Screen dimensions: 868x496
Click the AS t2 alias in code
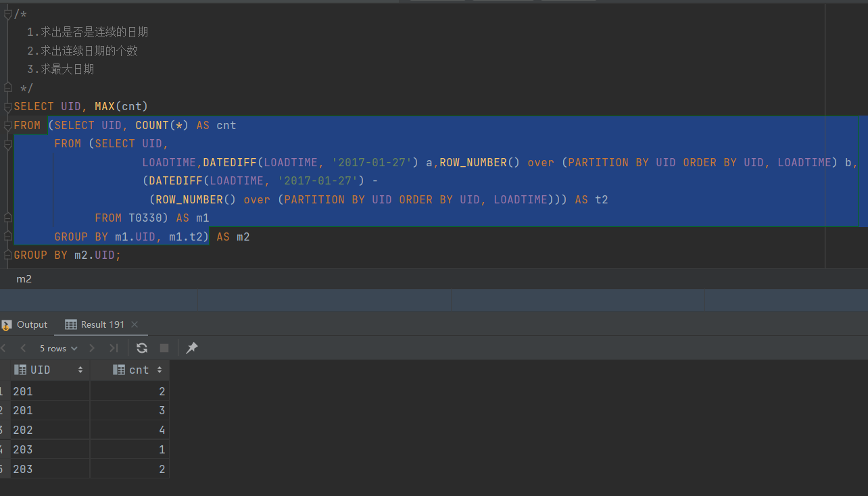click(592, 199)
